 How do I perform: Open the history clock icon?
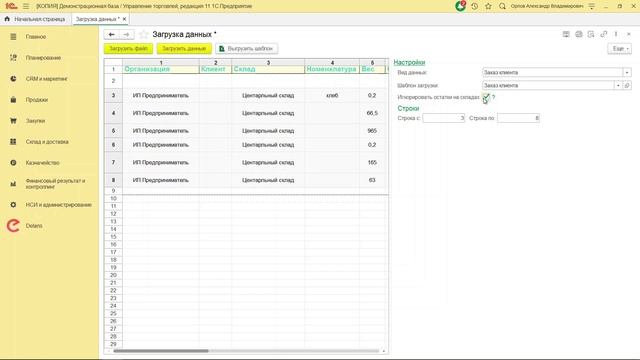tap(474, 6)
